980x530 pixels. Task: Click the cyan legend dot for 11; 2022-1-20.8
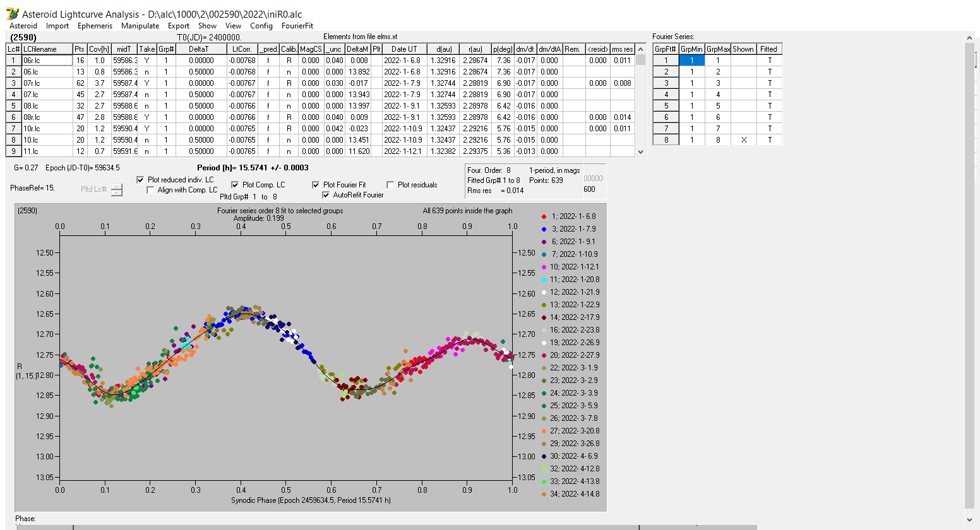[x=544, y=280]
